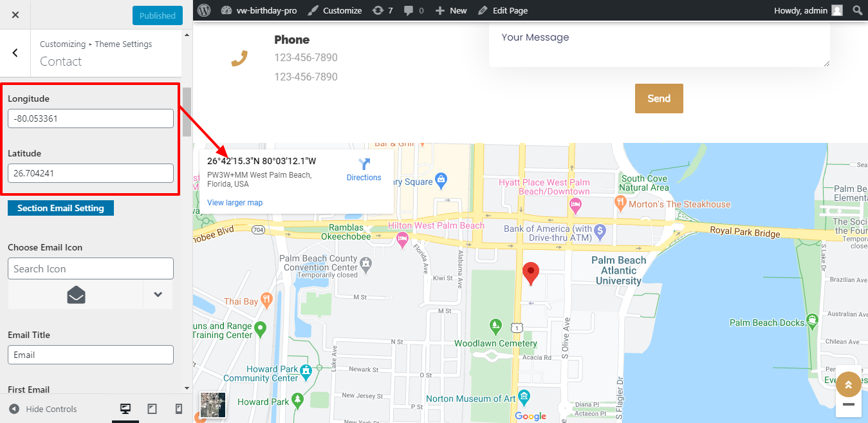Click the map zoom out minus button
The image size is (868, 423).
click(848, 404)
